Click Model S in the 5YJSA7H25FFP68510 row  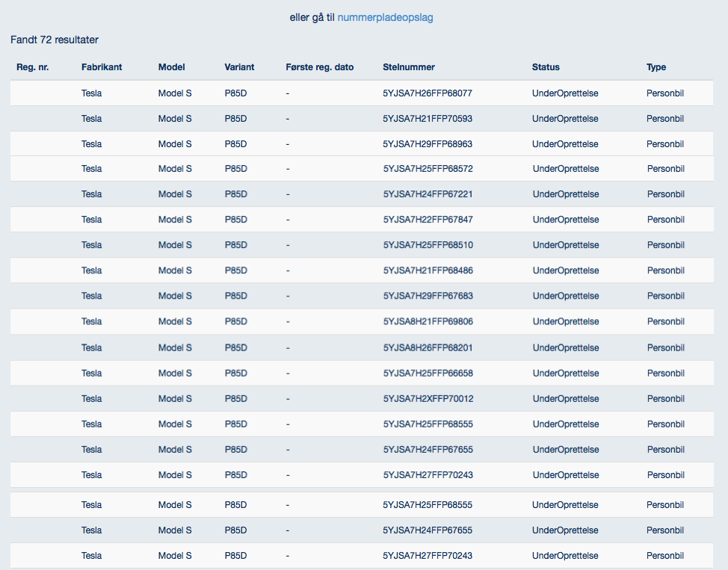175,246
